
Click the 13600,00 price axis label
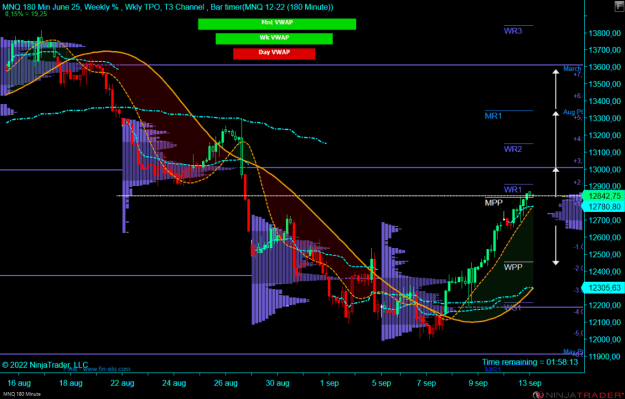pyautogui.click(x=605, y=67)
